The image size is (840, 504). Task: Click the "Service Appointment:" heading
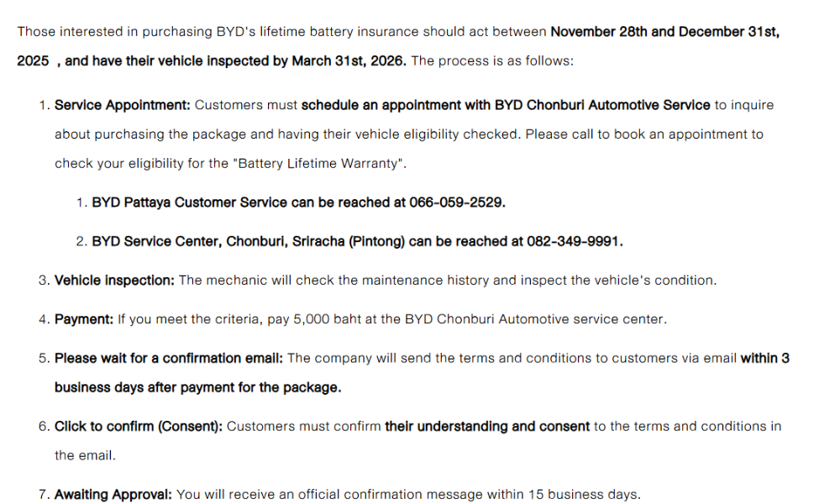[x=123, y=105]
